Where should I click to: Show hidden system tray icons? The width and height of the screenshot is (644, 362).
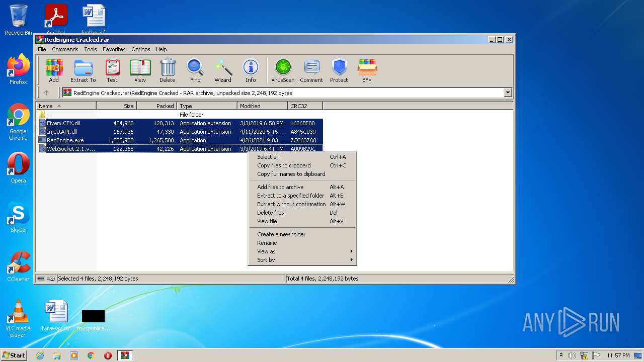point(561,355)
